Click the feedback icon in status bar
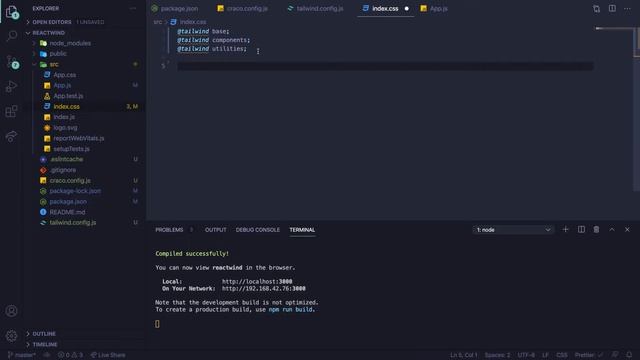The width and height of the screenshot is (640, 360). pyautogui.click(x=615, y=355)
